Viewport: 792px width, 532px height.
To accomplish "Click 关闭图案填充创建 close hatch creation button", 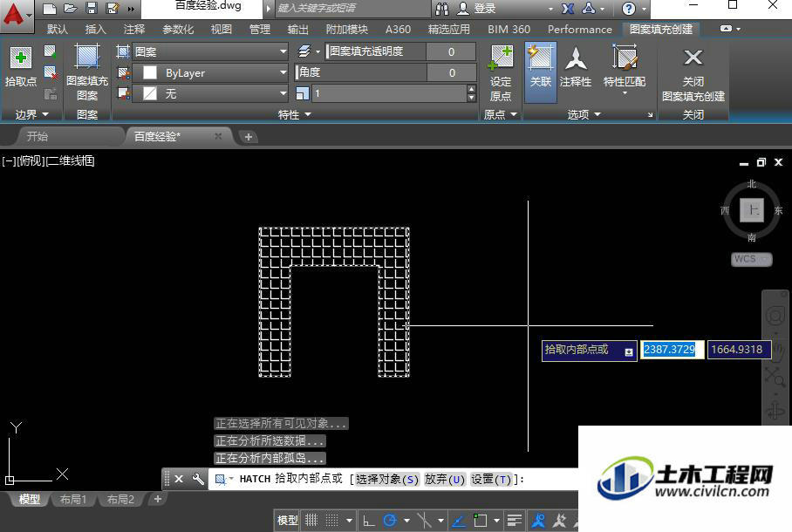I will coord(693,73).
